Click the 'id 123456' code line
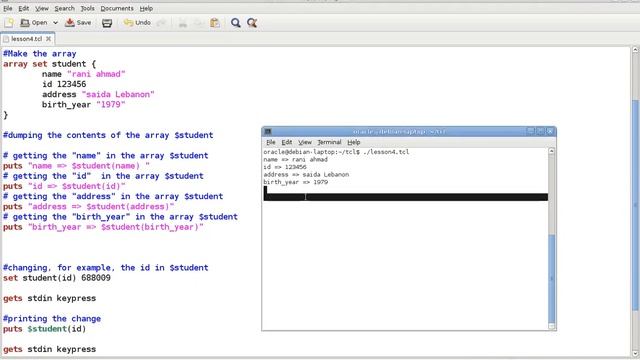640x360 pixels. click(64, 84)
